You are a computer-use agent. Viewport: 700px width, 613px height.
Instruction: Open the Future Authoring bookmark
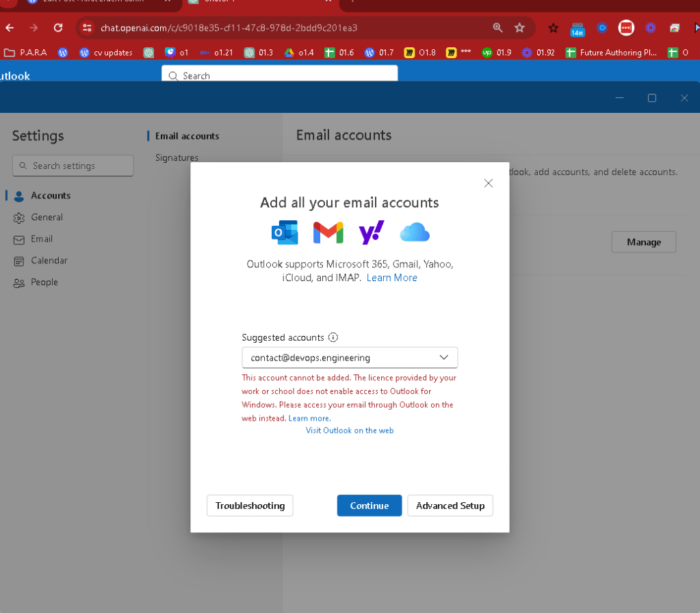(611, 53)
